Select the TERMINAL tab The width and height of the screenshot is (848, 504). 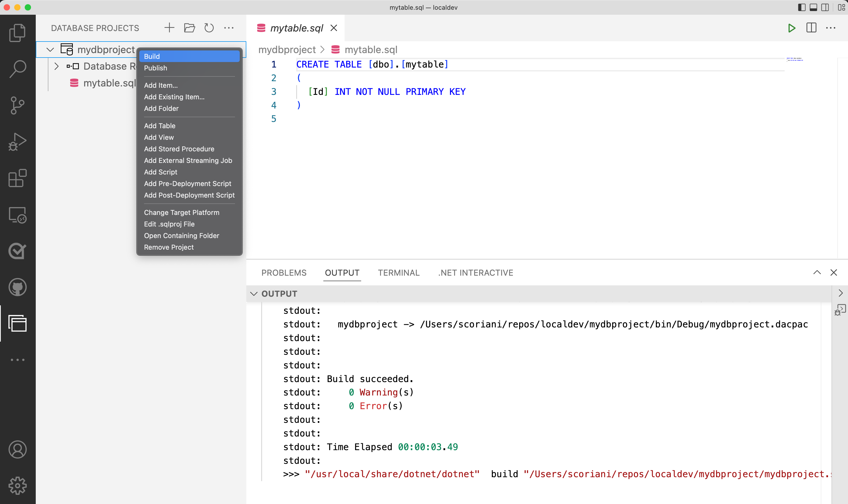(x=399, y=272)
